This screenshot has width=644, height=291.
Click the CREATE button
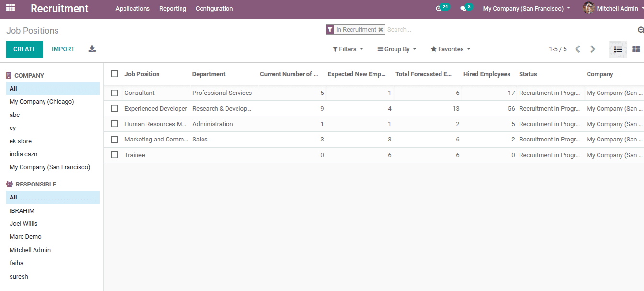[x=24, y=49]
